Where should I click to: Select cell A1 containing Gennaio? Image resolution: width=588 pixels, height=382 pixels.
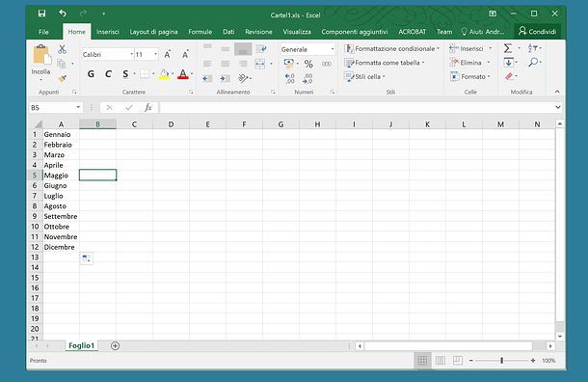point(61,134)
